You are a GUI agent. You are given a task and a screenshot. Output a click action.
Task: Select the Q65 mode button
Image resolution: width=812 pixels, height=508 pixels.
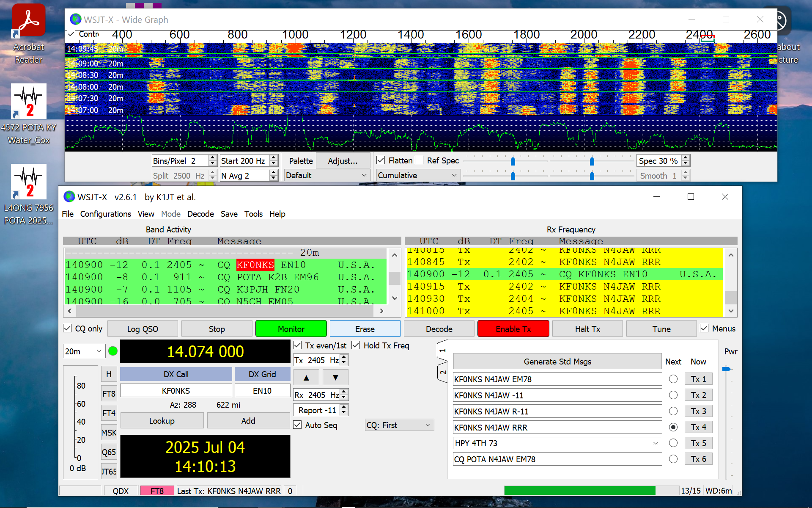109,452
